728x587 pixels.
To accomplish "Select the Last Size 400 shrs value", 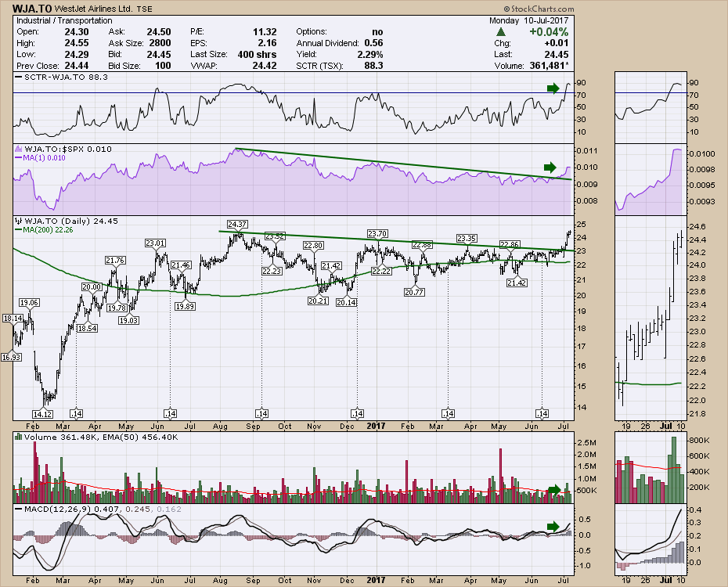I will (258, 54).
